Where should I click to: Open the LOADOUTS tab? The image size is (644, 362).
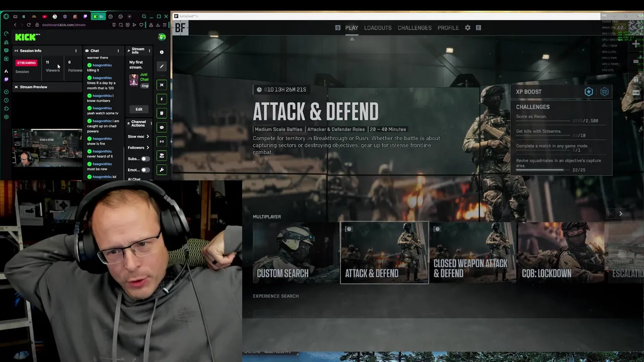point(378,28)
